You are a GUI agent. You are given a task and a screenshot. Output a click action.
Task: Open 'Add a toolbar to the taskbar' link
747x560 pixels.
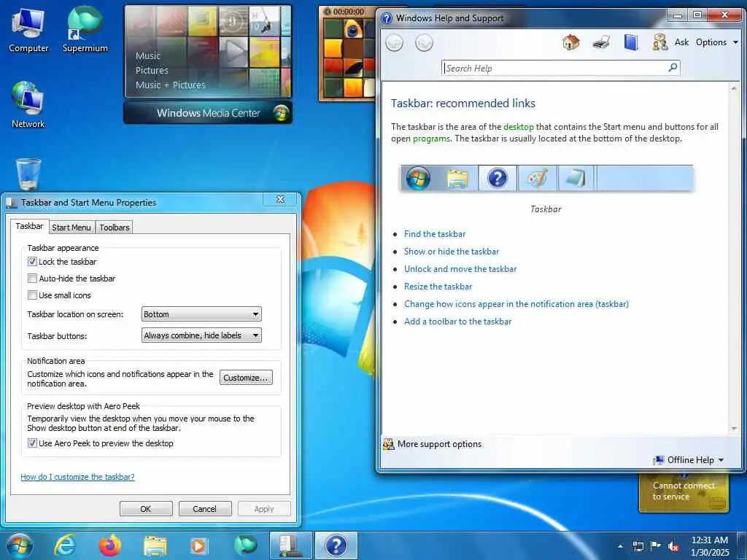click(457, 322)
